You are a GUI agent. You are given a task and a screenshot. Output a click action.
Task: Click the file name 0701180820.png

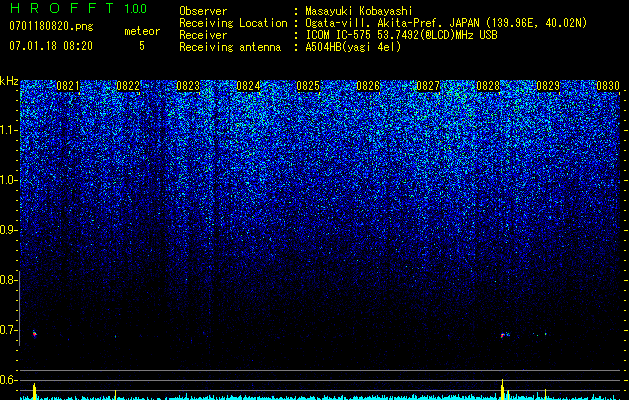coord(51,26)
